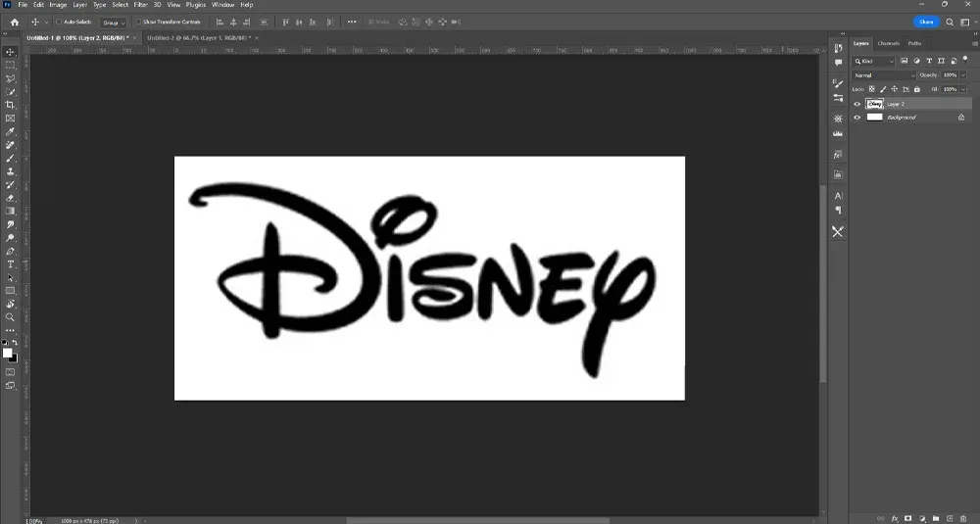
Task: Open the Normal blend mode dropdown
Action: click(x=884, y=75)
